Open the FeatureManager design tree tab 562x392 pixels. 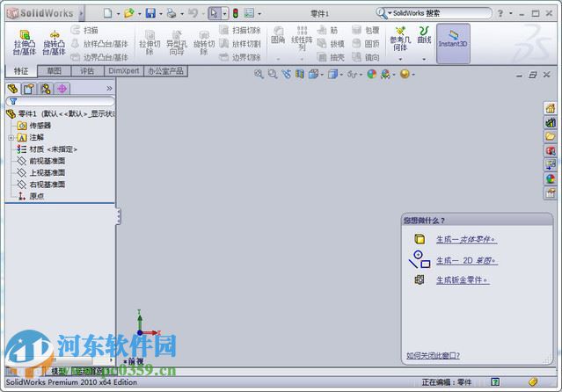click(13, 89)
